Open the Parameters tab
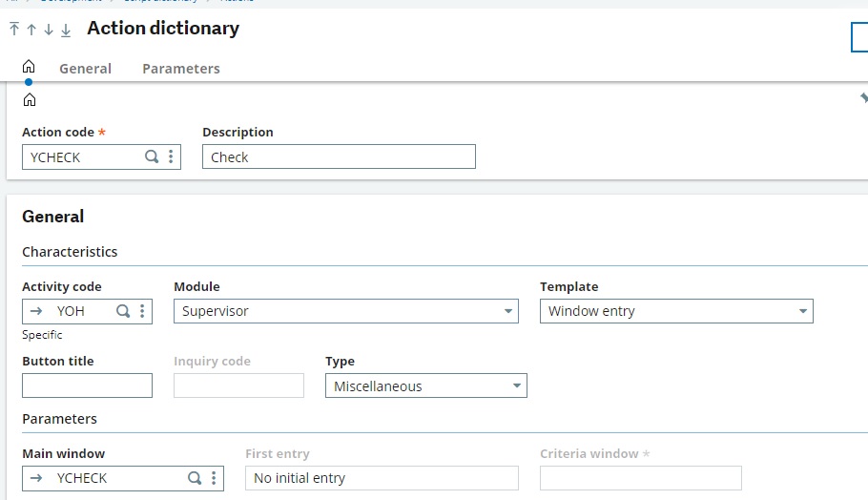Image resolution: width=868 pixels, height=500 pixels. click(181, 69)
